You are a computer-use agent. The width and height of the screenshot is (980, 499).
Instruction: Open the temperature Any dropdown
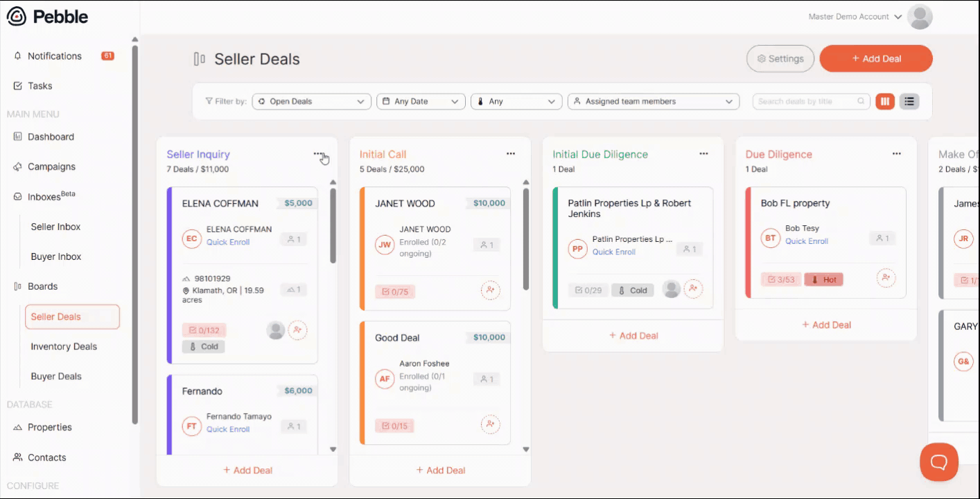[516, 101]
